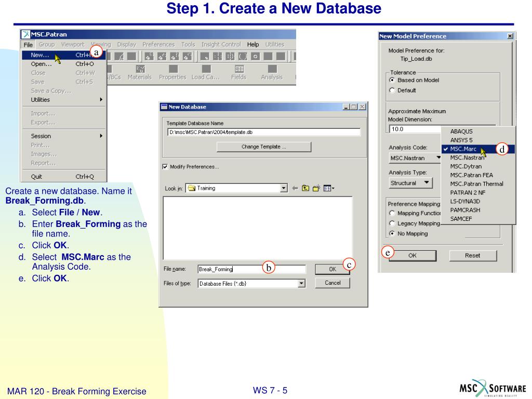The width and height of the screenshot is (532, 399).
Task: Expand the Utilities submenu in File menu
Action: [64, 100]
